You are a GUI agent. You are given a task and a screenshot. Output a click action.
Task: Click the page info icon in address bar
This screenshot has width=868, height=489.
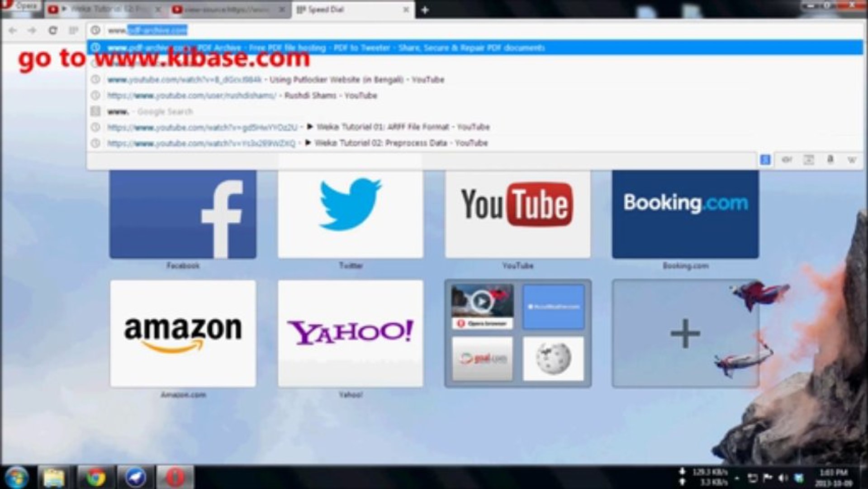pyautogui.click(x=96, y=29)
